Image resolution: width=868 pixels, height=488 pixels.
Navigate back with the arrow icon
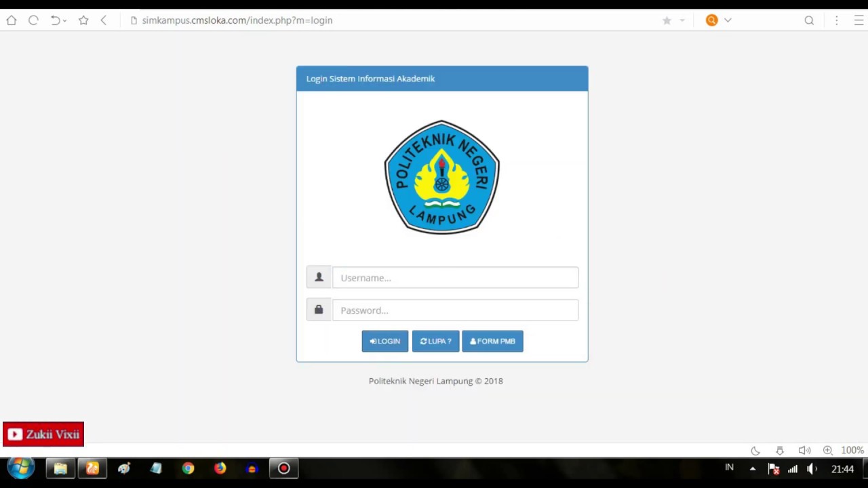[x=104, y=20]
